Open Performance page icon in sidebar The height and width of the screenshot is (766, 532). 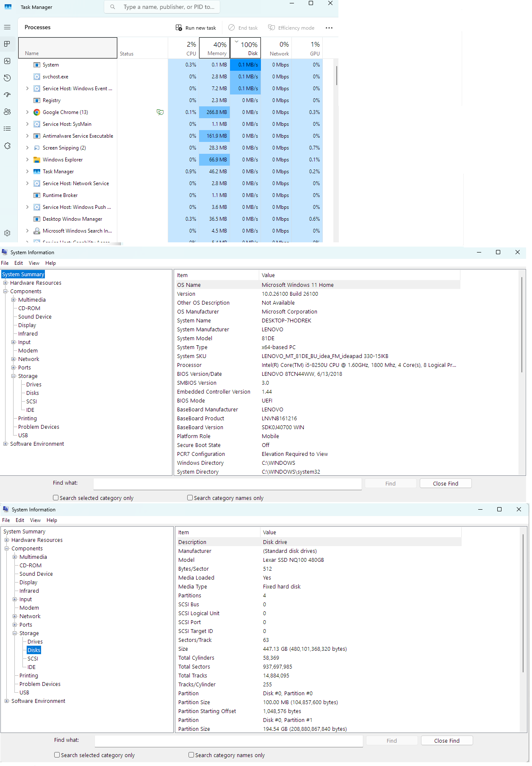[7, 61]
